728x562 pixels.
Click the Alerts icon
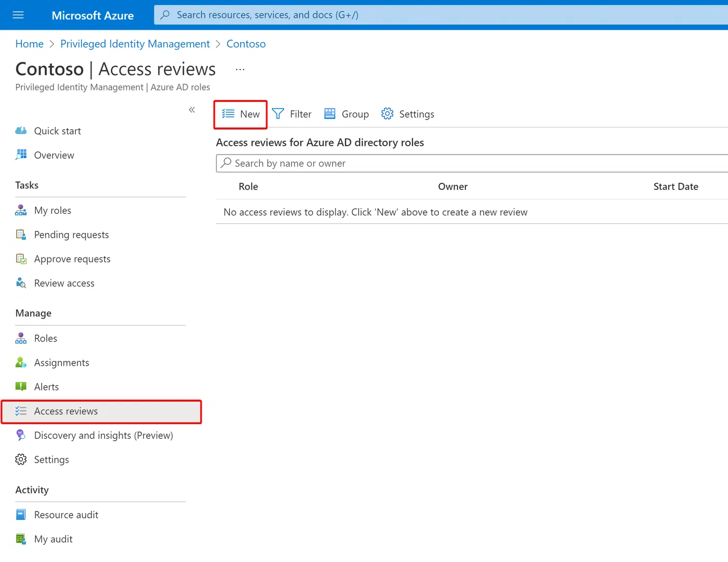[x=21, y=387]
